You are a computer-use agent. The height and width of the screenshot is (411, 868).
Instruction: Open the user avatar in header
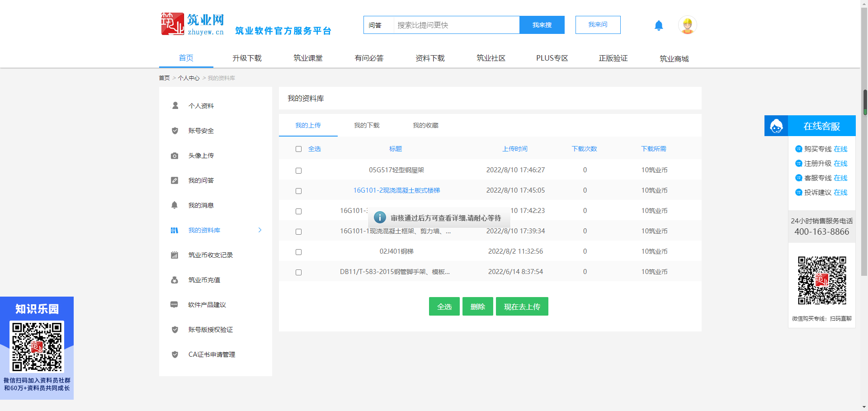coord(687,25)
